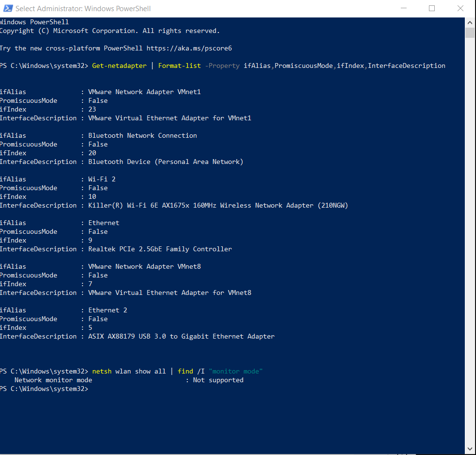Click 'VMware Virtual Ethernet Adapter for VMnet1' description
The width and height of the screenshot is (476, 455).
pos(170,118)
